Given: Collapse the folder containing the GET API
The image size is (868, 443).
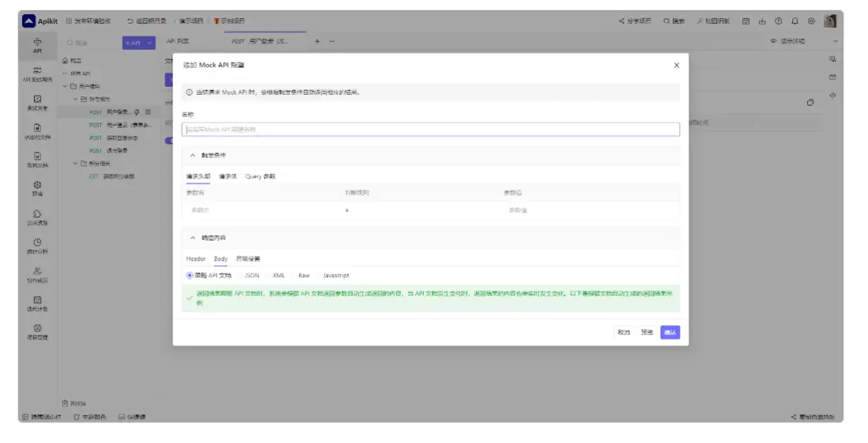Looking at the screenshot, I should (76, 163).
